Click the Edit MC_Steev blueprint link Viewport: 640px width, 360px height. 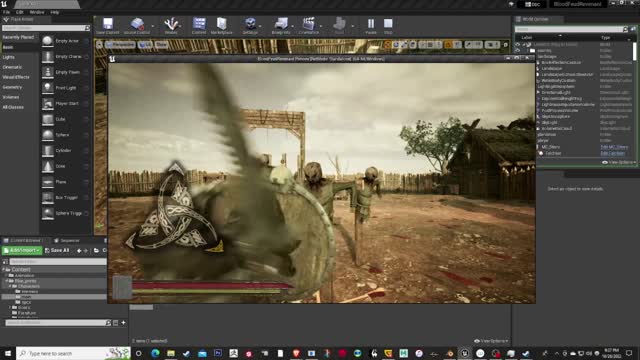[614, 147]
